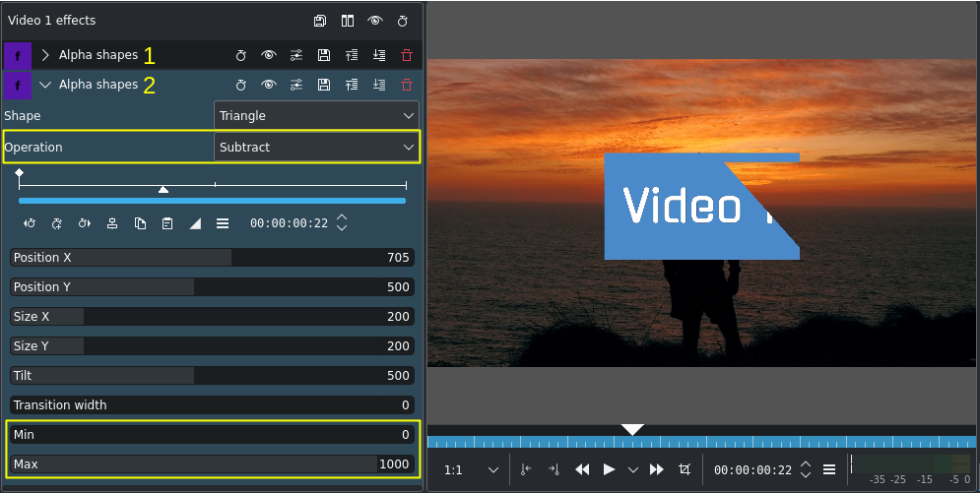This screenshot has width=980, height=493.
Task: Copy keyframes to clipboard
Action: pos(140,223)
